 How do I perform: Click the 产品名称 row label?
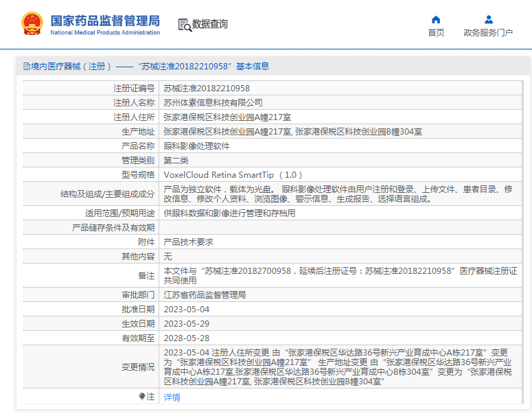point(139,146)
